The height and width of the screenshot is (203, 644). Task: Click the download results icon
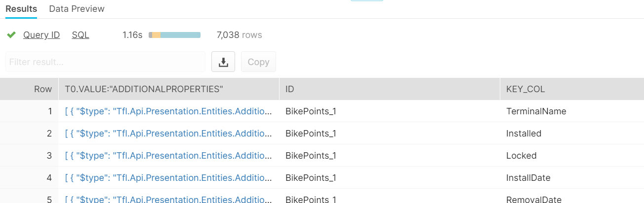tap(223, 62)
